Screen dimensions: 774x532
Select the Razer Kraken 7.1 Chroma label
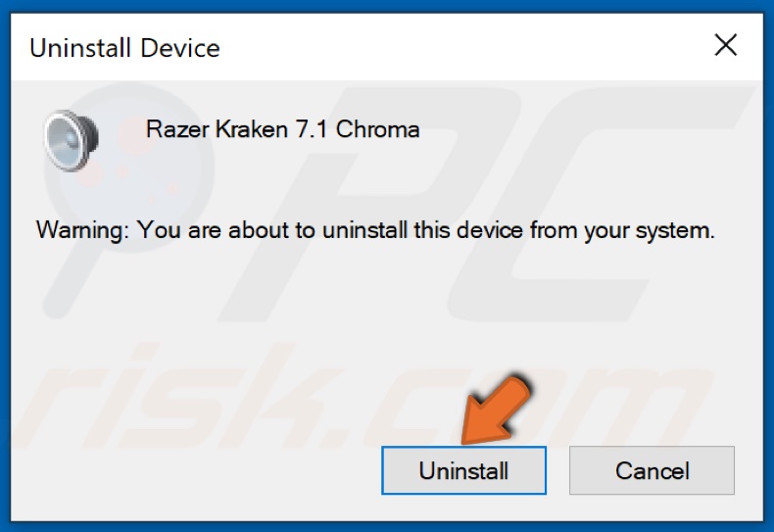pyautogui.click(x=283, y=129)
